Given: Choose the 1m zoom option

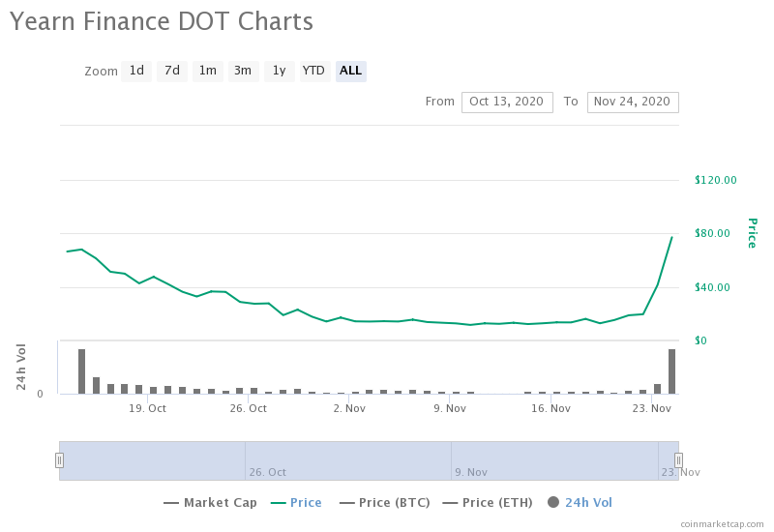Looking at the screenshot, I should pyautogui.click(x=208, y=71).
